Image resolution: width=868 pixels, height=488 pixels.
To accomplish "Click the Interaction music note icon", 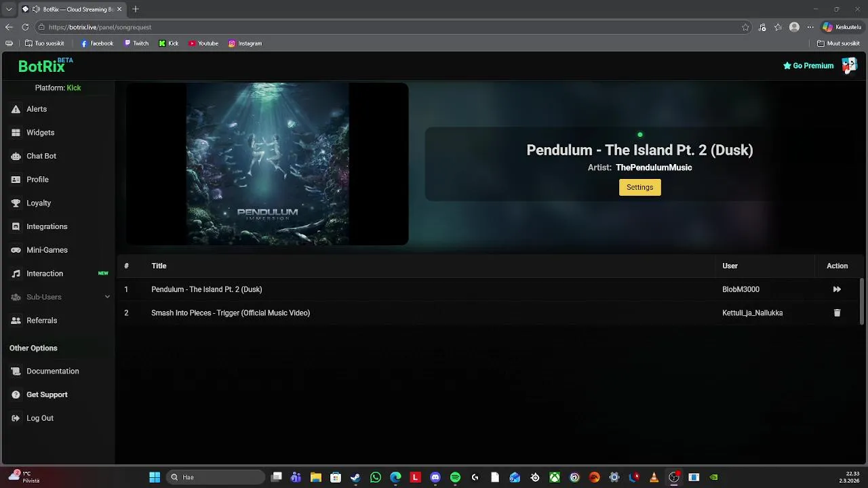I will 16,274.
